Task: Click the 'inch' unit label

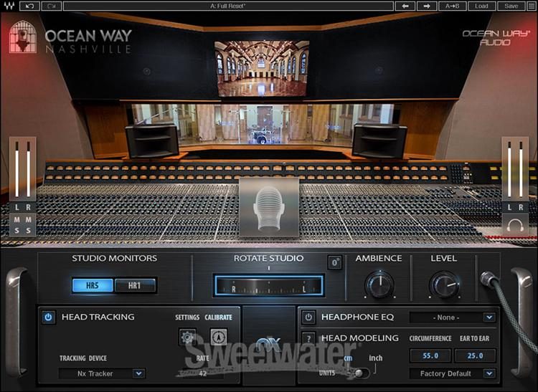Action: (x=376, y=358)
